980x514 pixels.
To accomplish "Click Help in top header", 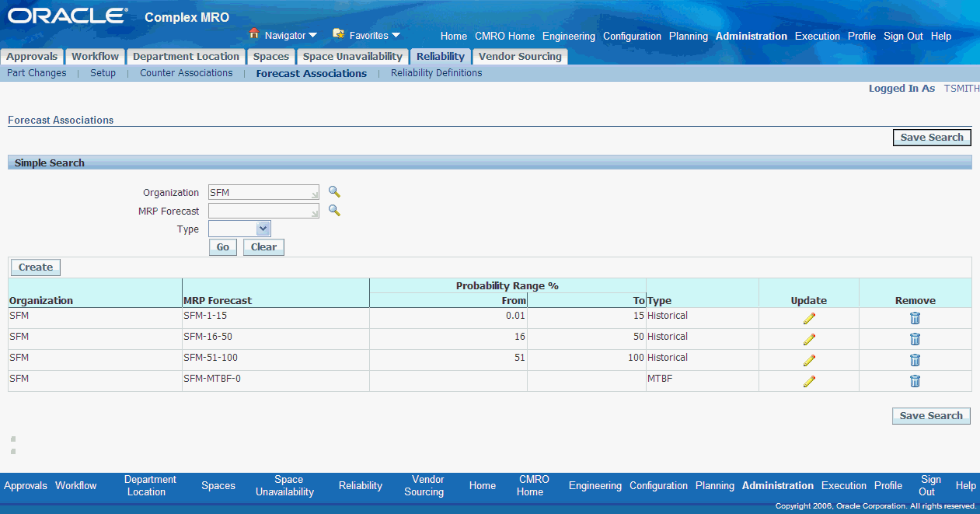I will tap(941, 37).
